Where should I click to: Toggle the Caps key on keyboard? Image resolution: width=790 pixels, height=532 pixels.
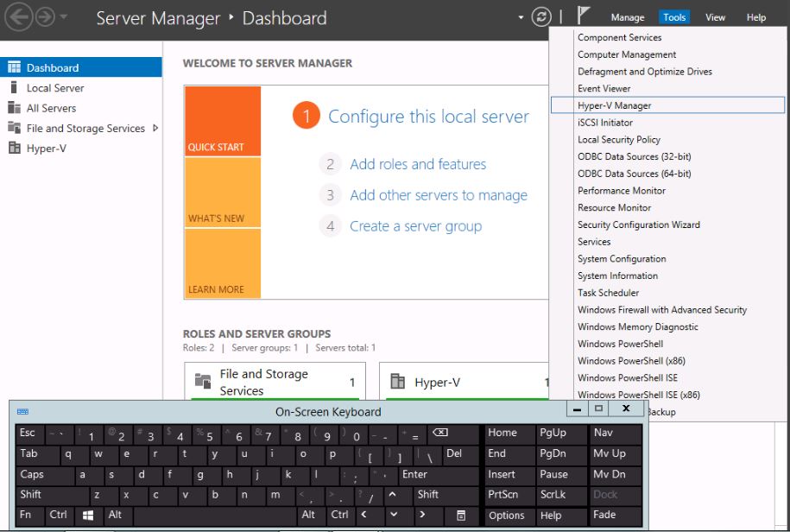44,475
